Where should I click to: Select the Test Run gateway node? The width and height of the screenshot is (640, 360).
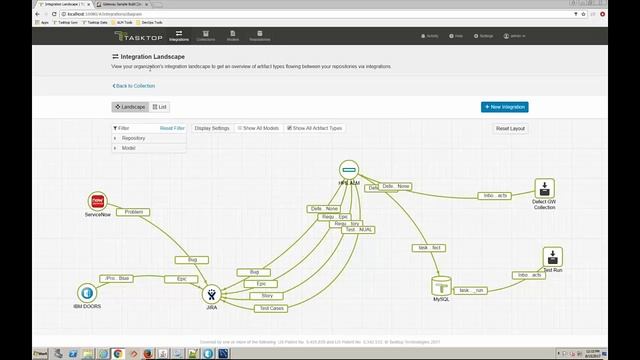tap(553, 257)
